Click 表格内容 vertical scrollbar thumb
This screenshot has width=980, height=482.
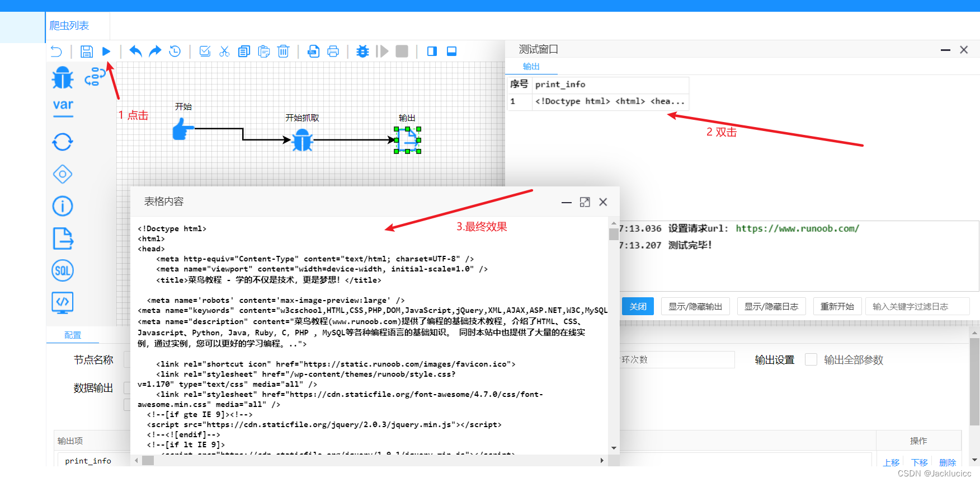614,233
